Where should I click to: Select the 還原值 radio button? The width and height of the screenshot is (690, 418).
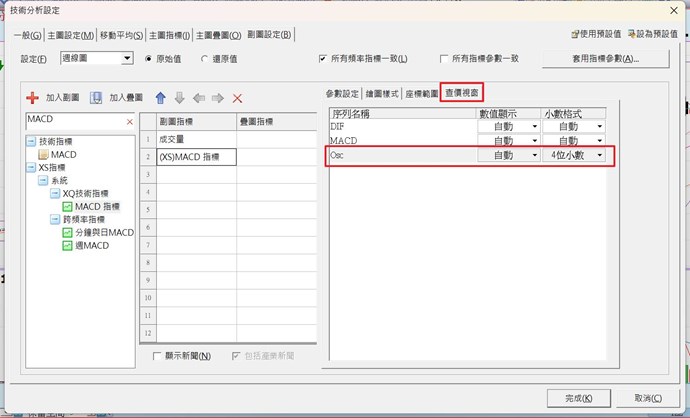[206, 59]
